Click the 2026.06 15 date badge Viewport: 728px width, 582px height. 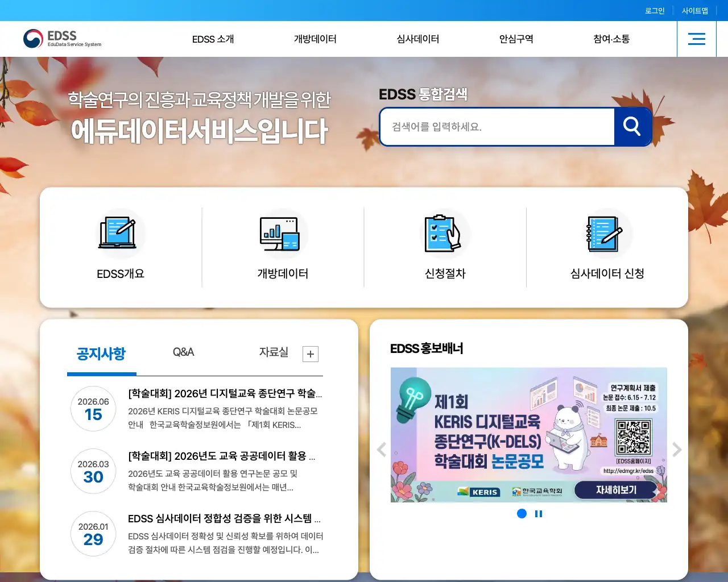[x=93, y=409]
